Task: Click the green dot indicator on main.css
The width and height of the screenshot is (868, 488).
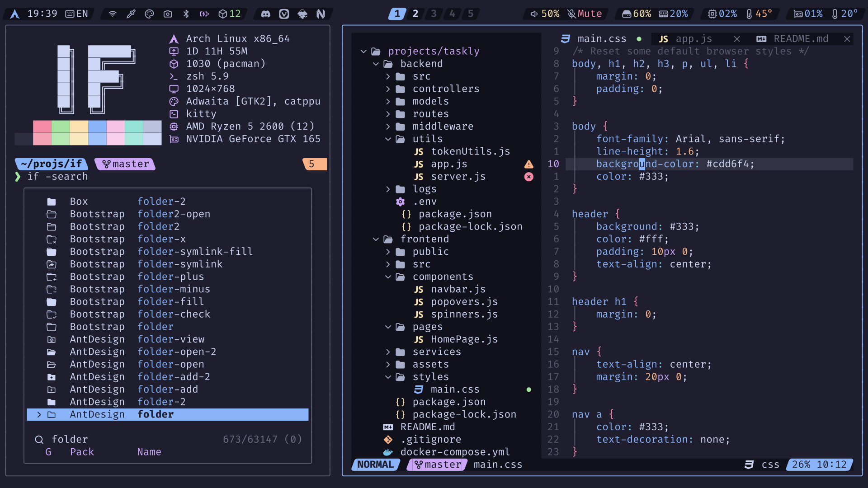Action: click(529, 389)
